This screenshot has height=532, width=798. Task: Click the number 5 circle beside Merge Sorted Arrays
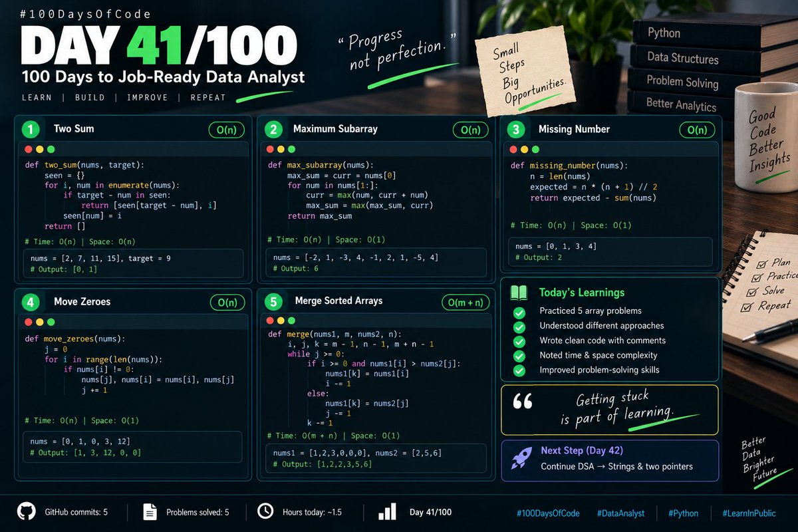pos(273,302)
